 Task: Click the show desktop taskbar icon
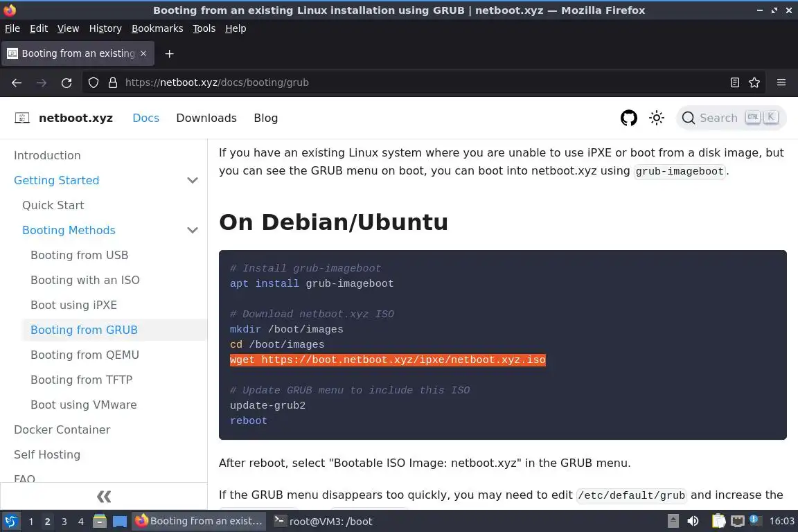click(x=120, y=522)
